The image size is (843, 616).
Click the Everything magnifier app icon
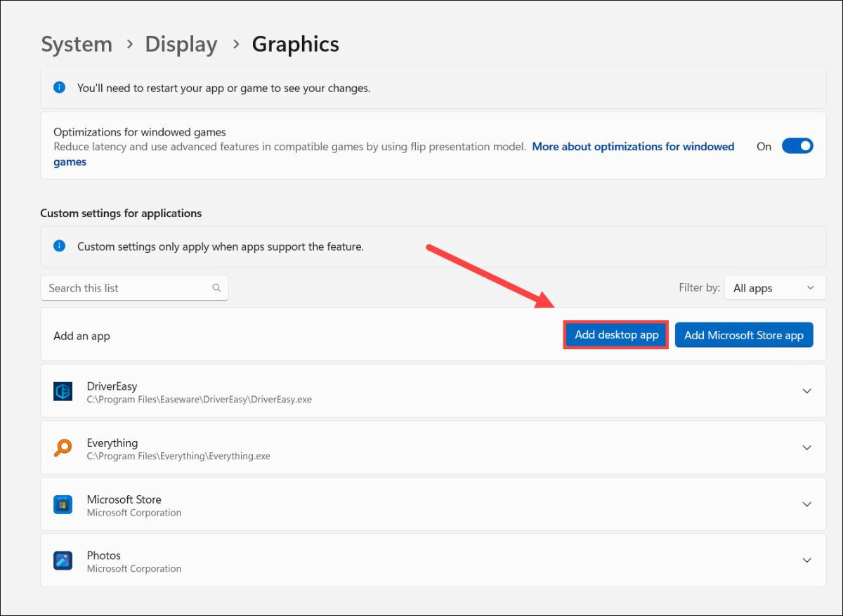pyautogui.click(x=63, y=448)
